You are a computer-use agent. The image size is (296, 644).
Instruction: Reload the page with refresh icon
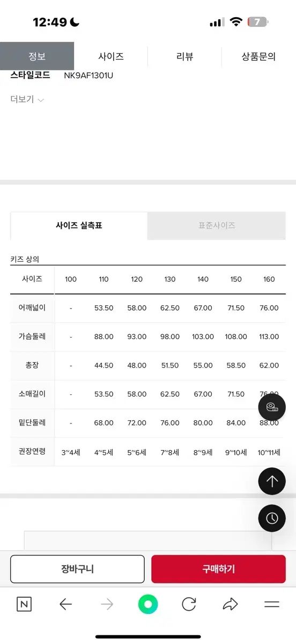coord(189,604)
